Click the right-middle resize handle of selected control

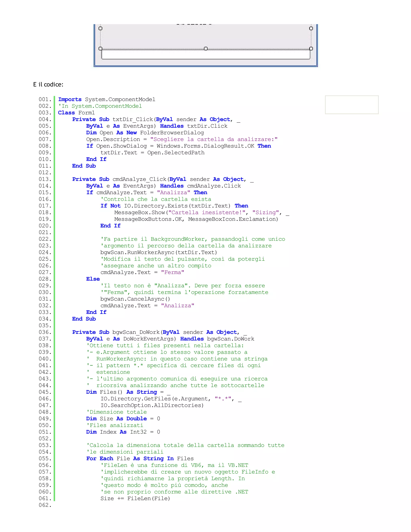[311, 29]
